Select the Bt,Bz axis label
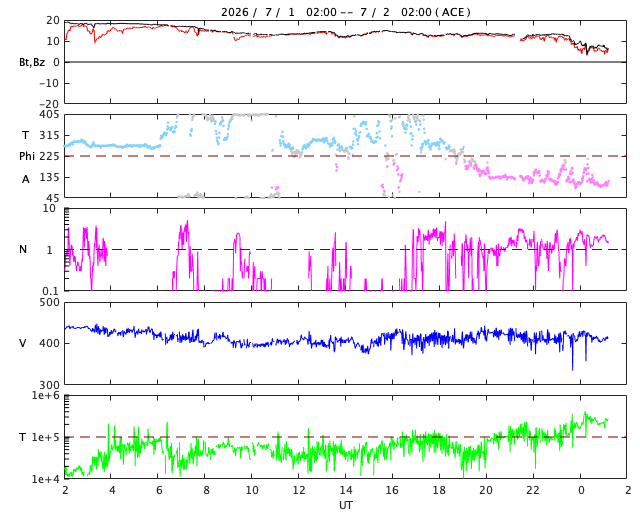Image resolution: width=640 pixels, height=512 pixels. [x=32, y=62]
